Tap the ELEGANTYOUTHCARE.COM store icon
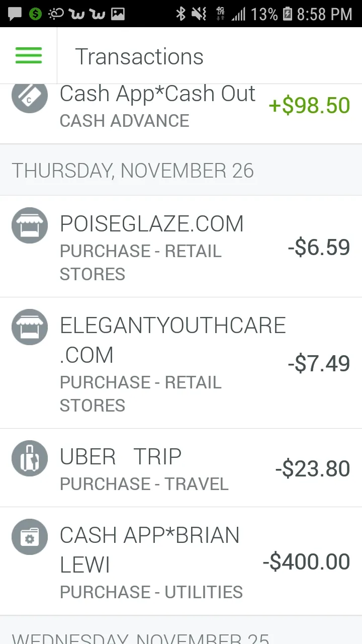 click(x=30, y=327)
